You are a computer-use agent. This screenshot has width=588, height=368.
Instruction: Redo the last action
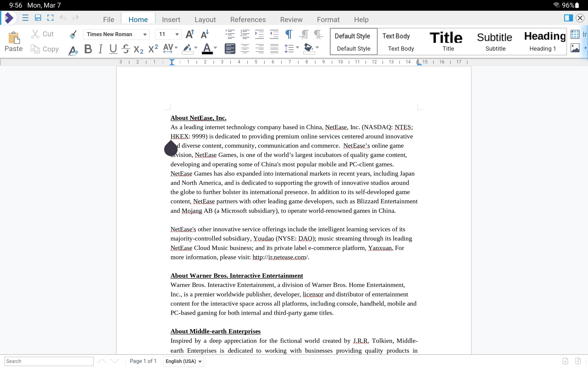coord(75,18)
